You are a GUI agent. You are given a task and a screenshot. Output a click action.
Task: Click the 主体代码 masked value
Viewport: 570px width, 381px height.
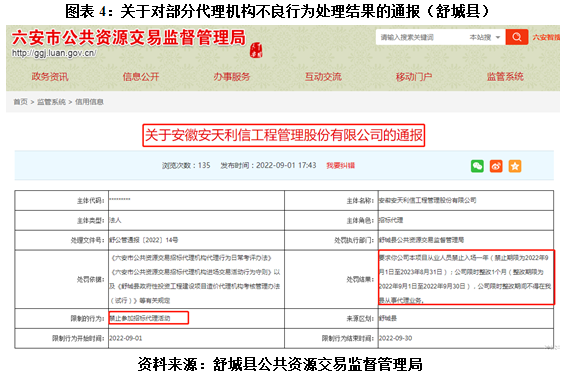pos(120,199)
